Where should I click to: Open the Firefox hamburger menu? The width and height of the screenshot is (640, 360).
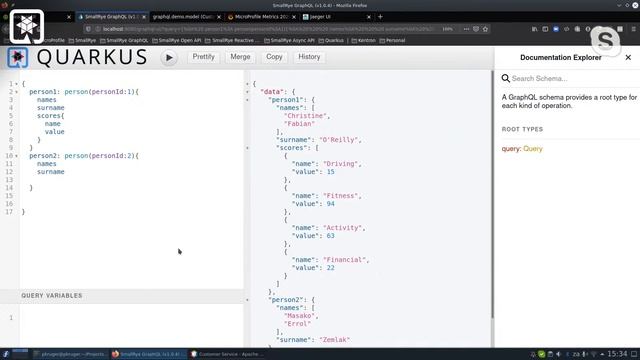click(x=633, y=29)
